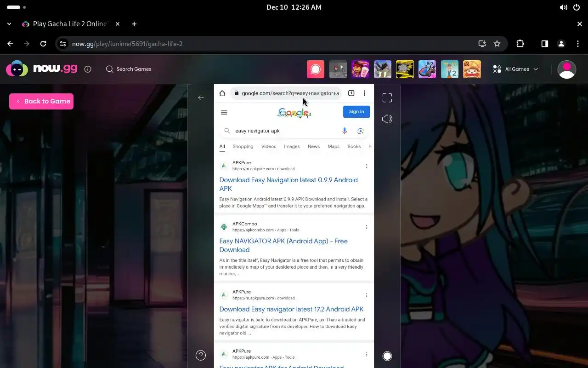Open the yellow-striped game icon
This screenshot has width=588, height=368.
pos(405,69)
